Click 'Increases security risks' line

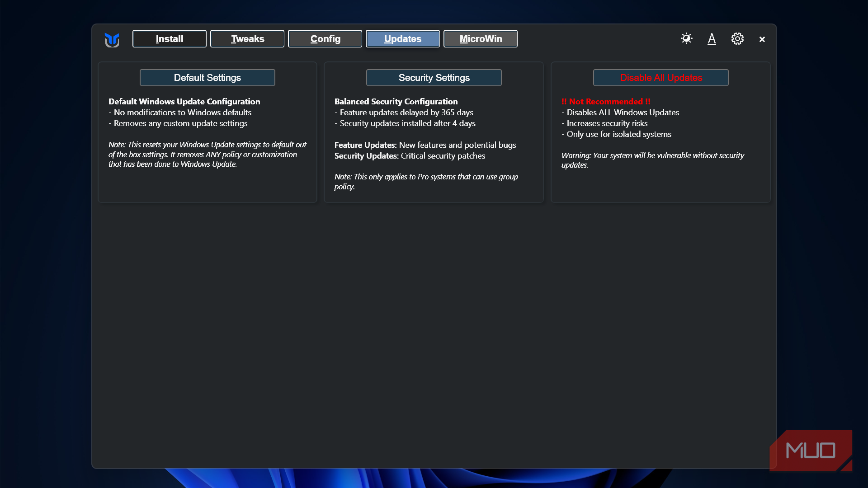pos(604,123)
